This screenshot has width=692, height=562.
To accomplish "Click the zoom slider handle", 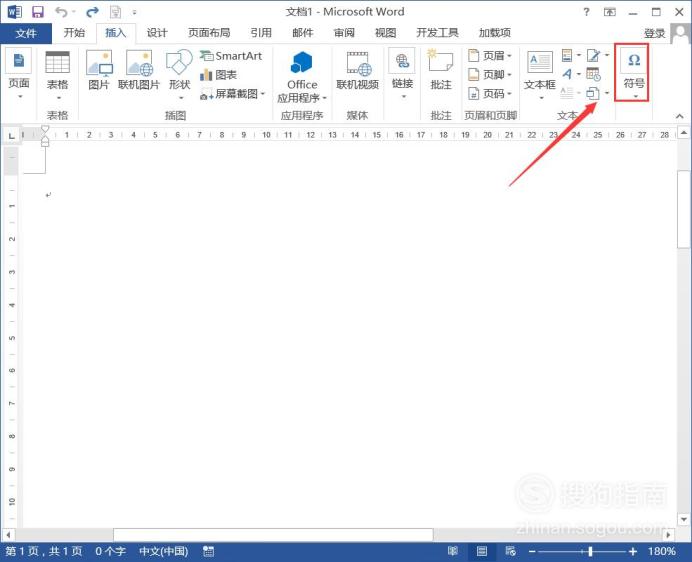I will point(590,551).
